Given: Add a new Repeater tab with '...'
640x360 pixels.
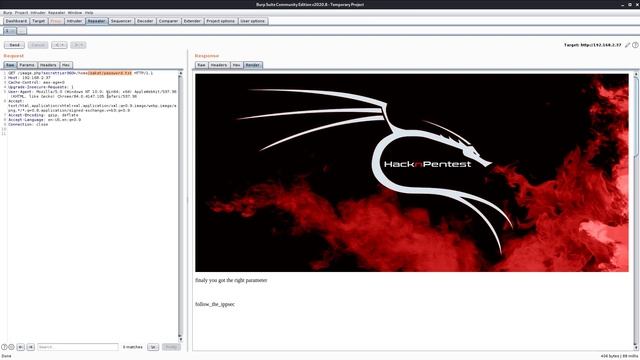Looking at the screenshot, I should (22, 31).
